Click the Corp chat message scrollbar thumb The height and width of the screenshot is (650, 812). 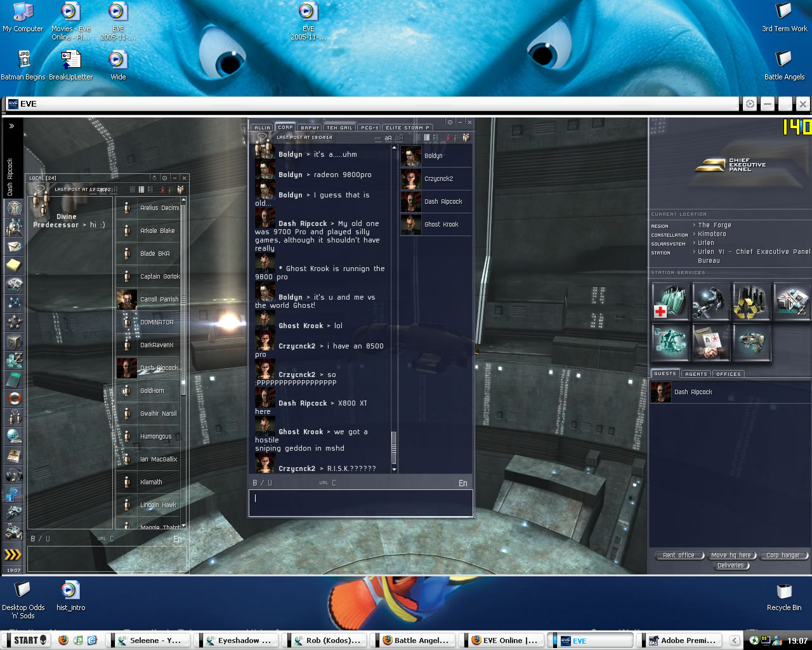394,448
